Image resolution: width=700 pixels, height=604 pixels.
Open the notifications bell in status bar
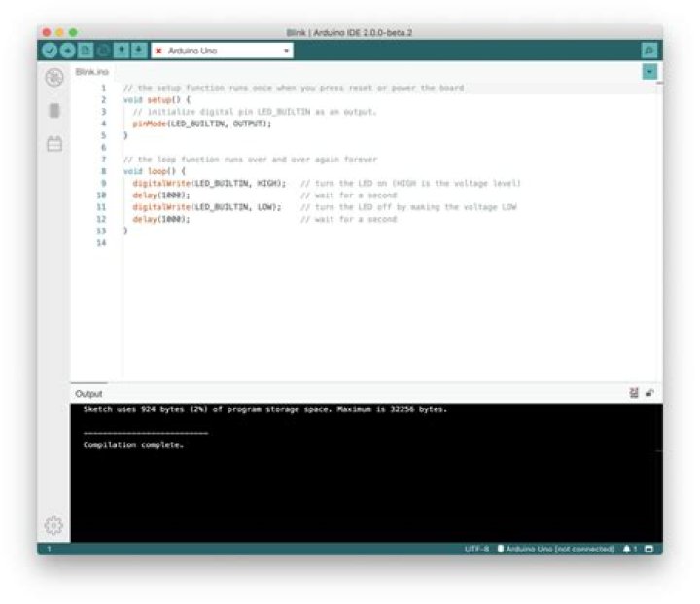[629, 549]
